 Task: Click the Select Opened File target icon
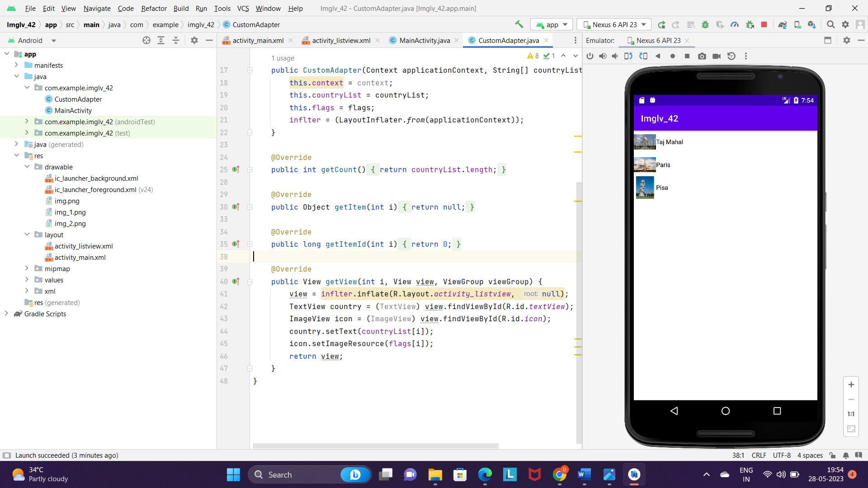pyautogui.click(x=146, y=40)
